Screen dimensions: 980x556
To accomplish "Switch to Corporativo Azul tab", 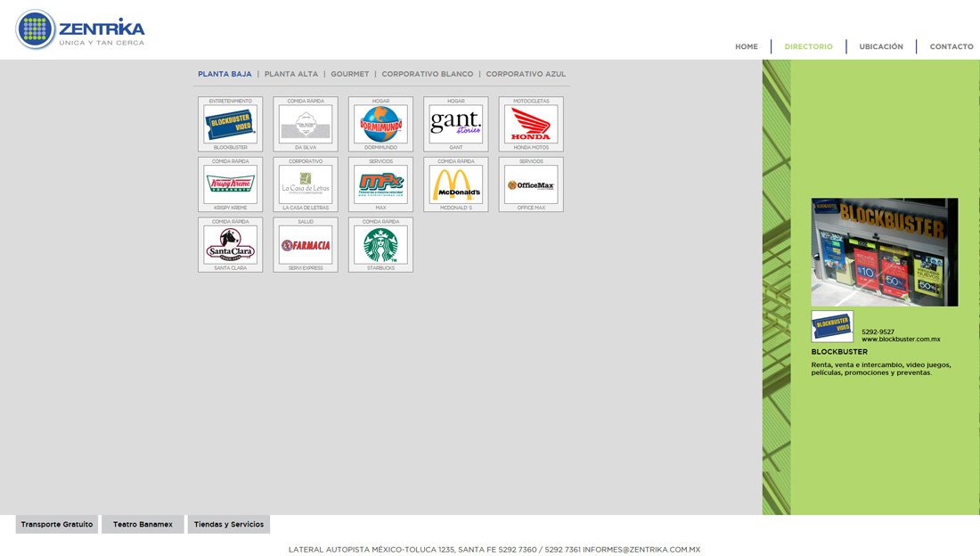I will 526,74.
